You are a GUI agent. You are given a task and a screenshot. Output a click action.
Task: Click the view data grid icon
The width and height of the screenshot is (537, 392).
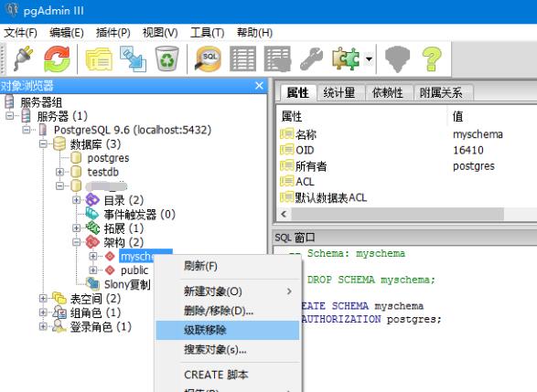coord(242,58)
